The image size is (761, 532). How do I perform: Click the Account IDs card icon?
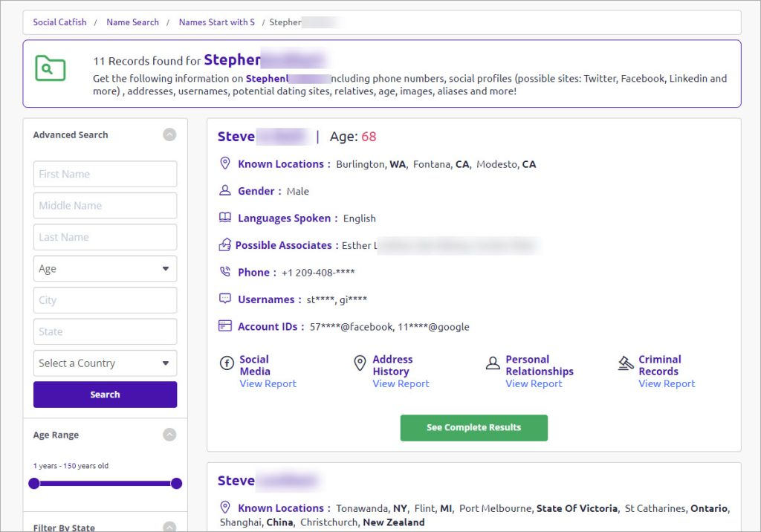(224, 325)
